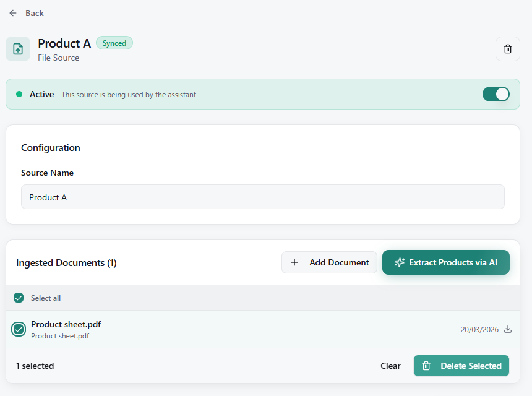Screen dimensions: 532x396
Task: Click the trash icon to delete source
Action: point(507,49)
